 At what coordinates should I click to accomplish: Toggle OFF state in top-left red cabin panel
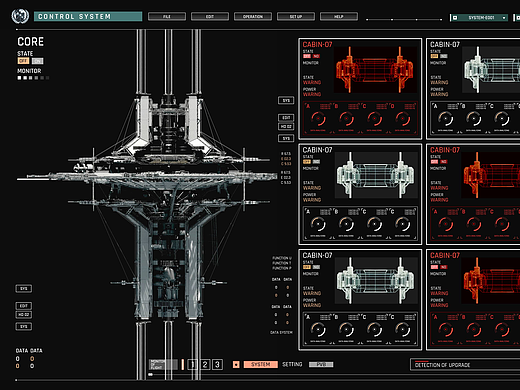(307, 56)
